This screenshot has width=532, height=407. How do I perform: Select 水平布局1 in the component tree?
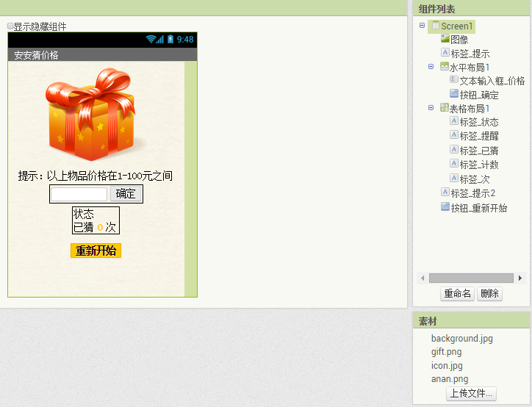point(470,68)
